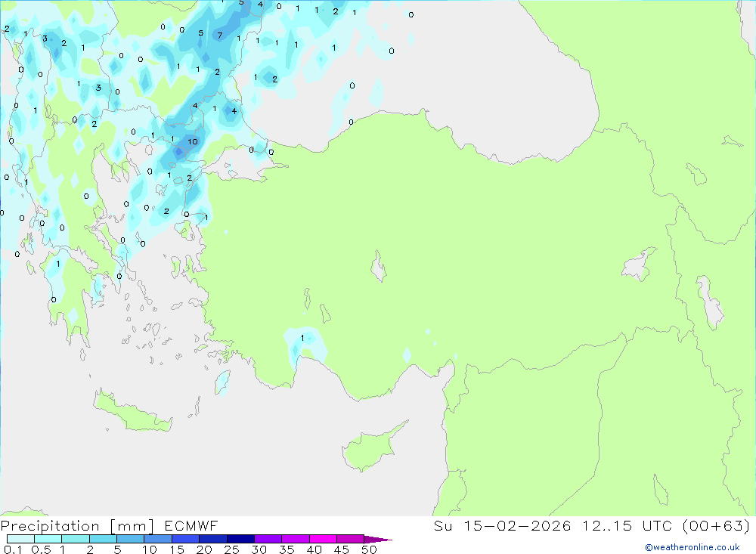Screen dimensions: 756x554
Task: Select the 35–40 mm magenta legend swatch
Action: (296, 539)
